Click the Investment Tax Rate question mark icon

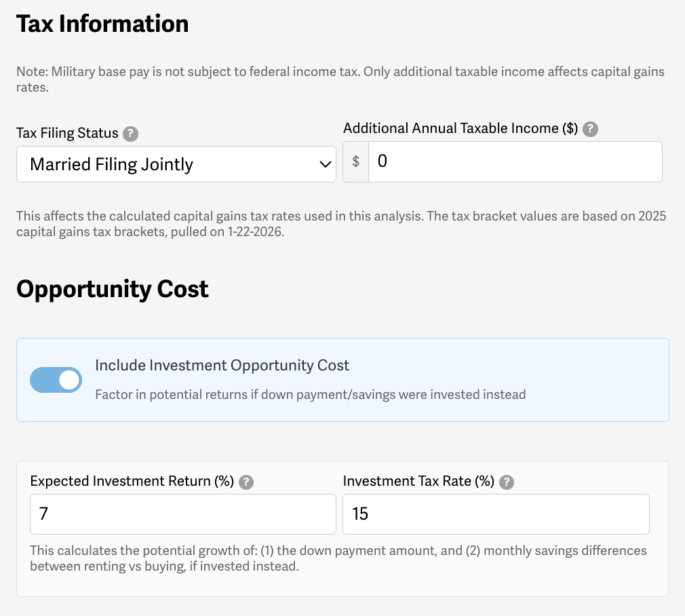pos(507,482)
